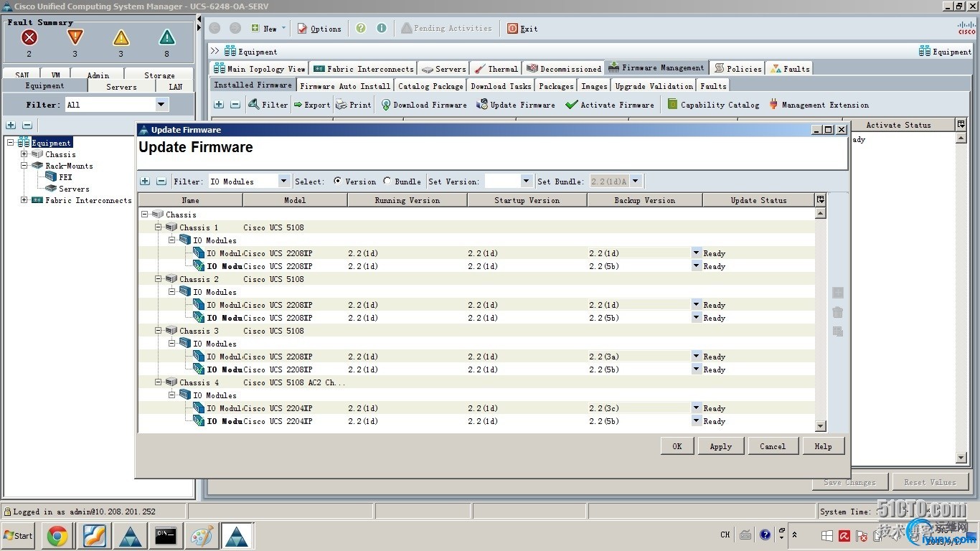Viewport: 980px width, 551px height.
Task: Select the Version radio button
Action: pyautogui.click(x=338, y=182)
